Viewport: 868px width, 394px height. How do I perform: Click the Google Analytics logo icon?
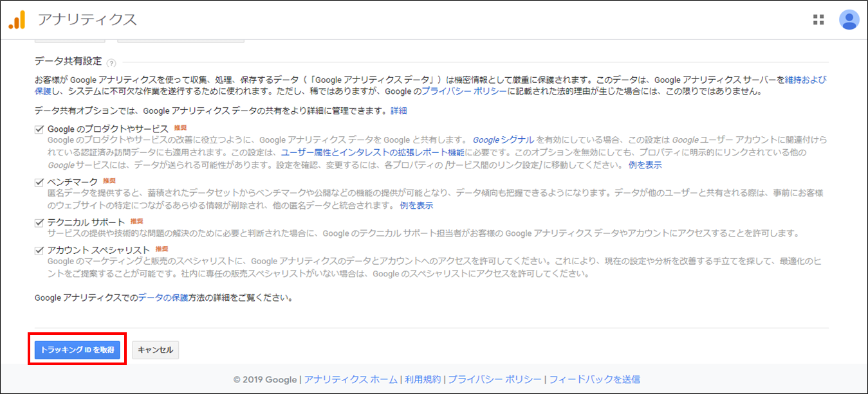point(17,20)
